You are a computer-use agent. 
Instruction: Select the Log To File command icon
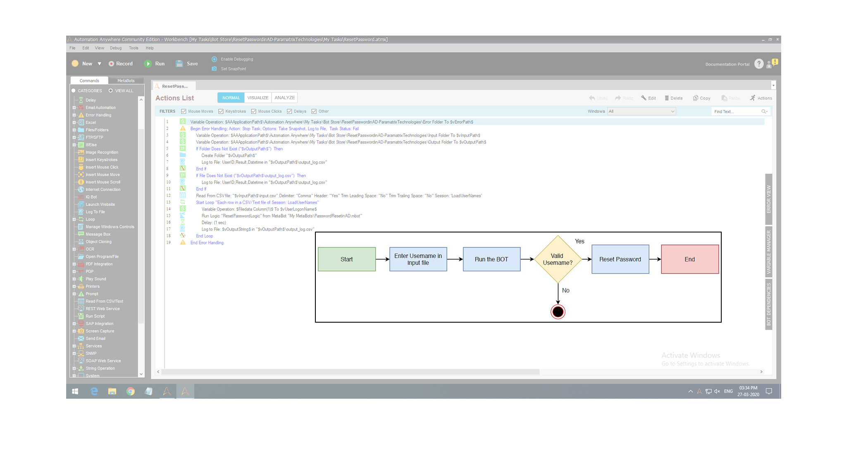coord(81,212)
